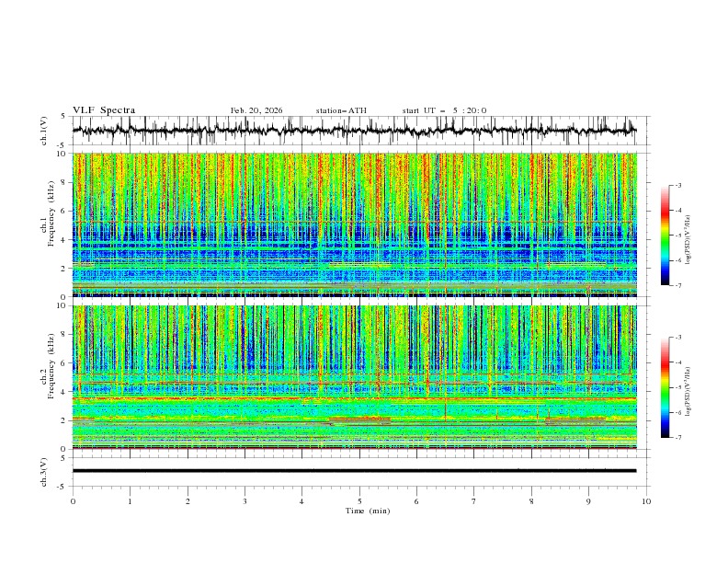Click the "-7" tick on upper color bar
The width and height of the screenshot is (728, 563).
tap(678, 285)
